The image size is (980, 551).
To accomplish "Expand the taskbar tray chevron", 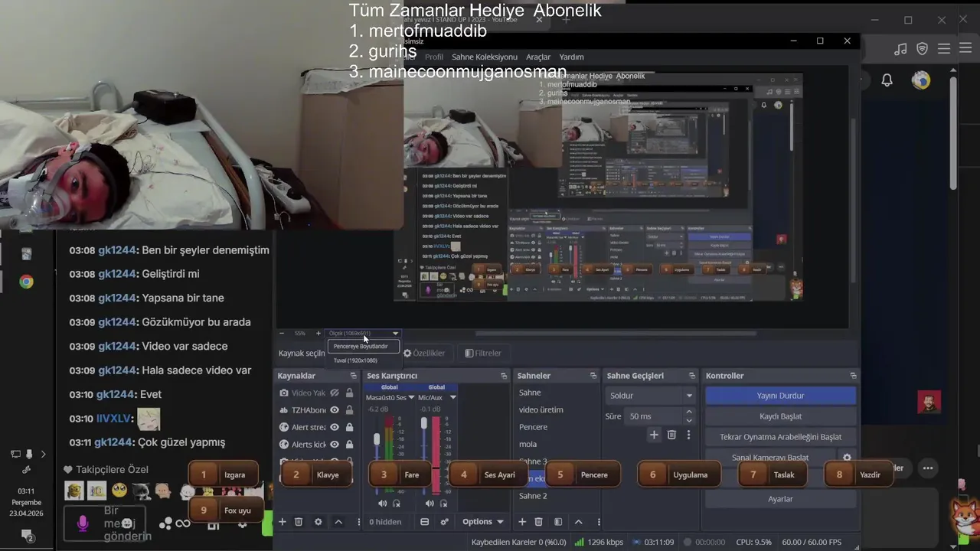I will (x=43, y=454).
